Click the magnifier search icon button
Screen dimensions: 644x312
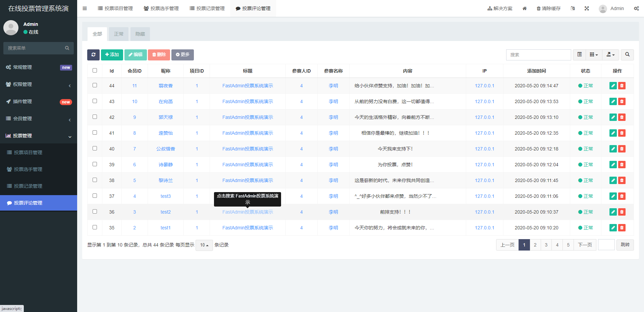[627, 55]
